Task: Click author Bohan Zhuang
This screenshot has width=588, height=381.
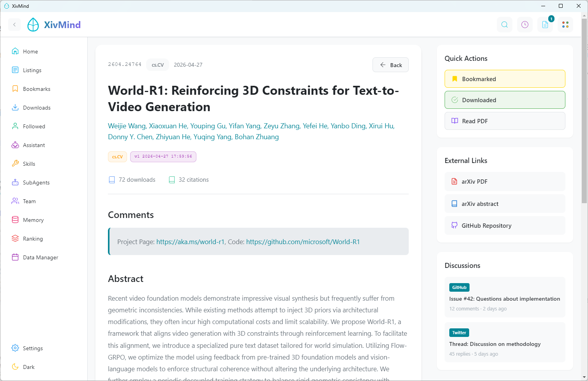Action: point(257,137)
